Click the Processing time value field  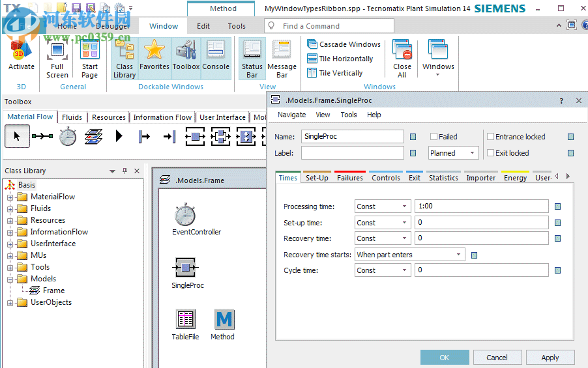point(482,206)
